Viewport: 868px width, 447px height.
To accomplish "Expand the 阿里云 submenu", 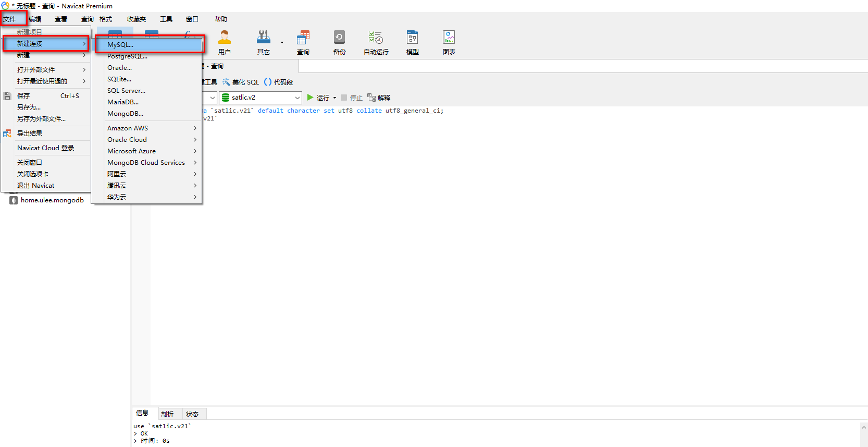I will (195, 174).
